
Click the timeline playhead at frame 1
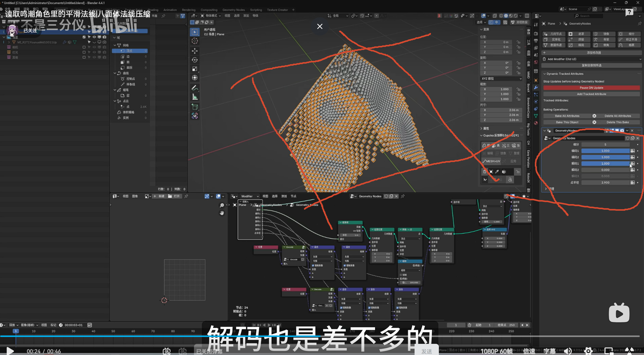[x=16, y=331]
